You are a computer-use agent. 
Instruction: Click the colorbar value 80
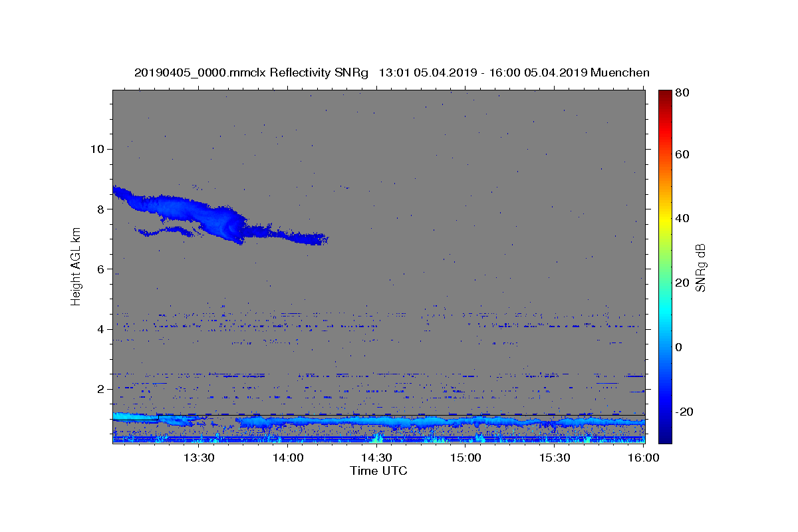682,93
